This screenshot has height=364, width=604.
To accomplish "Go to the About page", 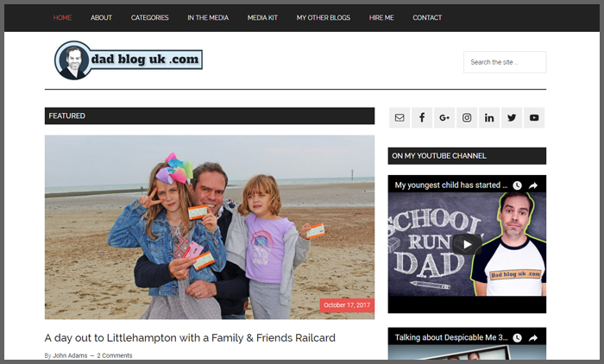I will 101,18.
